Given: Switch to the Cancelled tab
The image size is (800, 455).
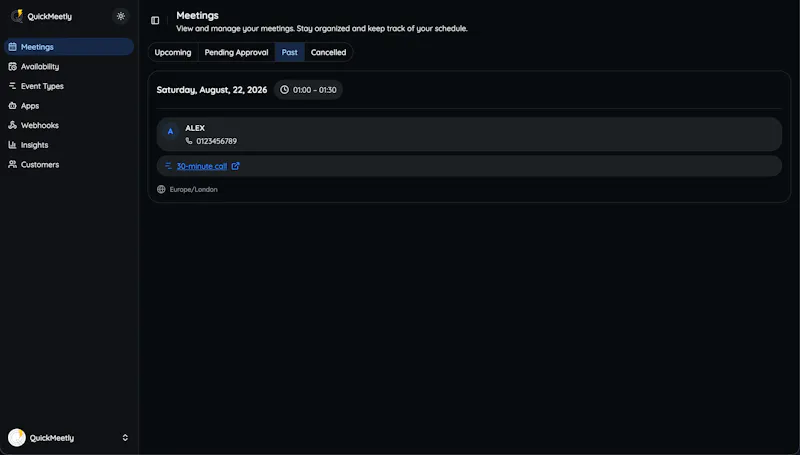Looking at the screenshot, I should pos(329,53).
